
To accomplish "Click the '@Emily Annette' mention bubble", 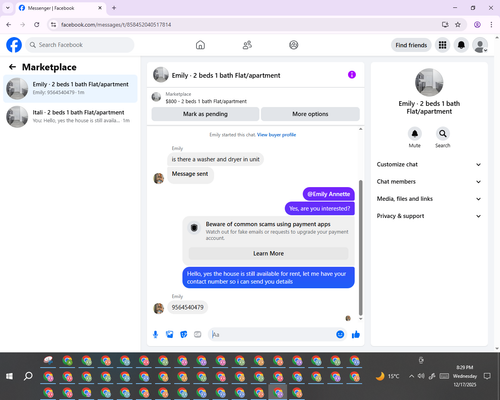I will tap(329, 194).
